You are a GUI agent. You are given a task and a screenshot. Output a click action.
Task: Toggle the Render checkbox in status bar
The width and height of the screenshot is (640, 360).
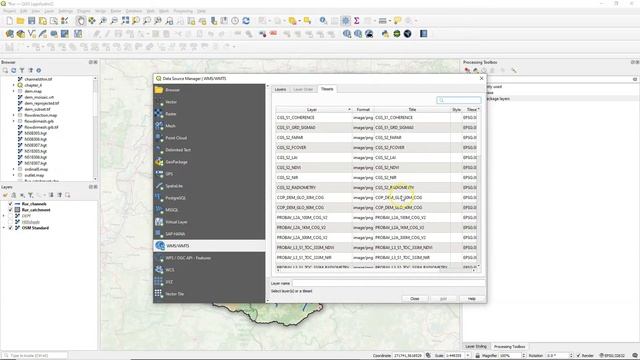point(578,356)
